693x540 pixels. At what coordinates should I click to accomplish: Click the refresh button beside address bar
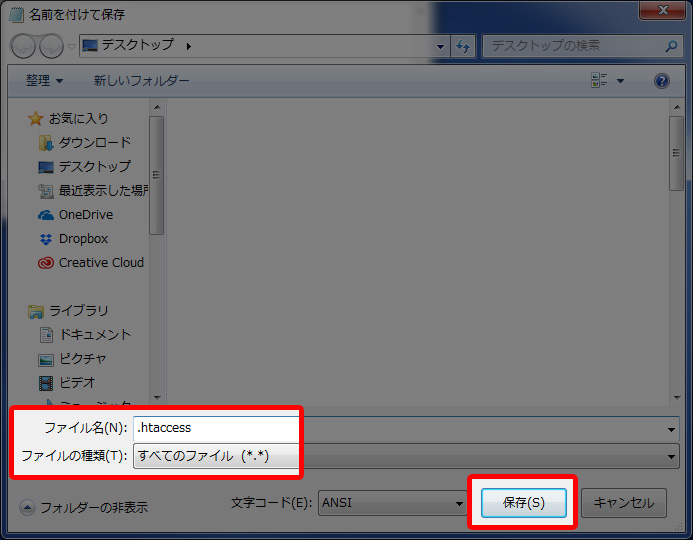tap(463, 46)
